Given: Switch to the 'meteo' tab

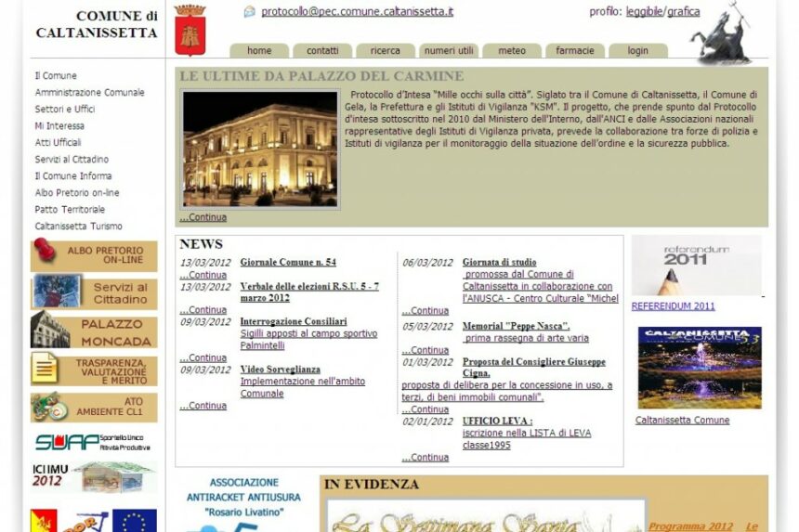Looking at the screenshot, I should pyautogui.click(x=511, y=51).
